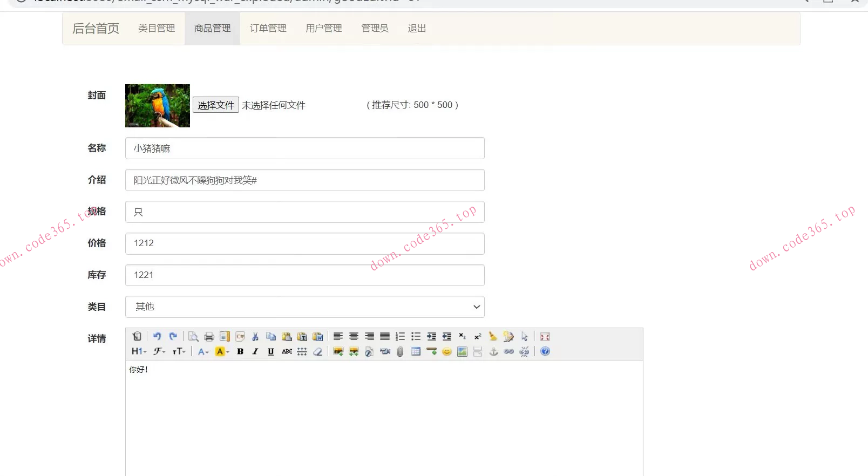Screen dimensions: 868x476
Task: Make text bold
Action: (240, 351)
